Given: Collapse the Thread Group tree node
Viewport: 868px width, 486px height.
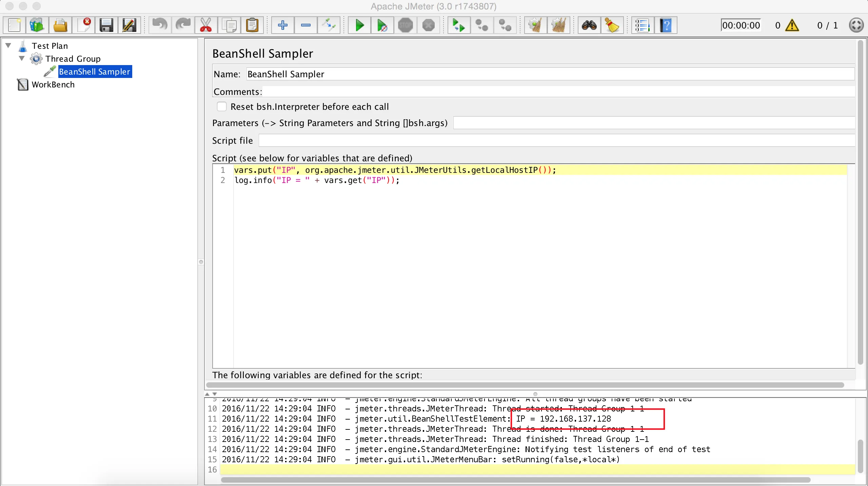Looking at the screenshot, I should (22, 58).
